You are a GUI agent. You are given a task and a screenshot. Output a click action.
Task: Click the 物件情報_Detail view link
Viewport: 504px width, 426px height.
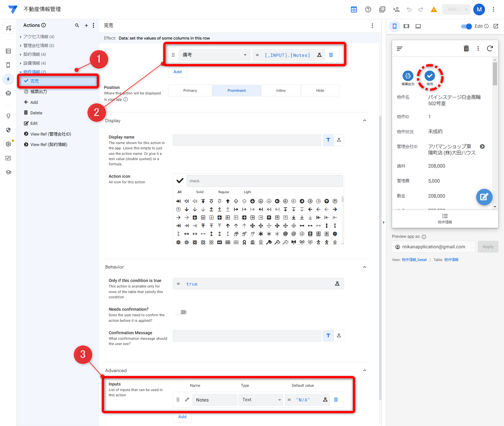[414, 259]
